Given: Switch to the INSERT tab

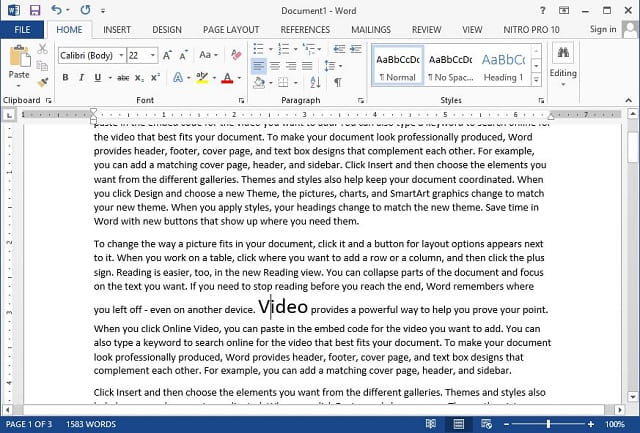Looking at the screenshot, I should [x=117, y=30].
